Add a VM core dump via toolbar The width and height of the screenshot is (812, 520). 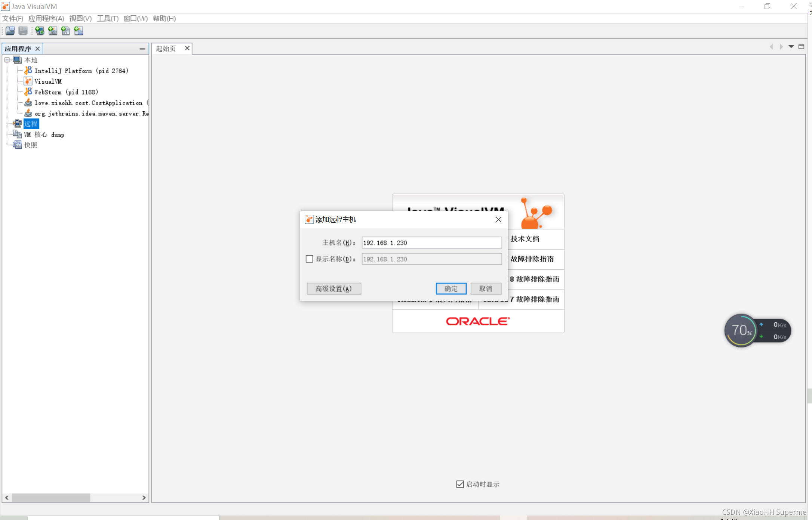pyautogui.click(x=65, y=31)
